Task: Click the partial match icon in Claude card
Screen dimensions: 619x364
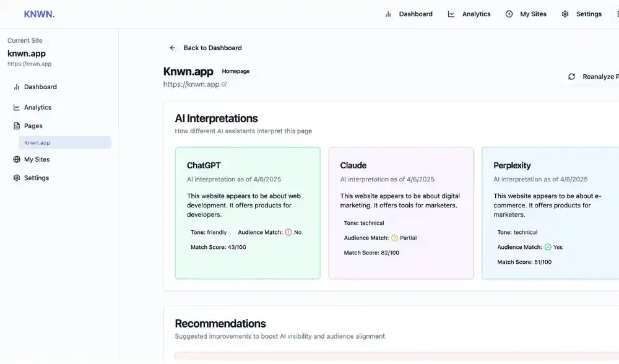Action: tap(394, 238)
